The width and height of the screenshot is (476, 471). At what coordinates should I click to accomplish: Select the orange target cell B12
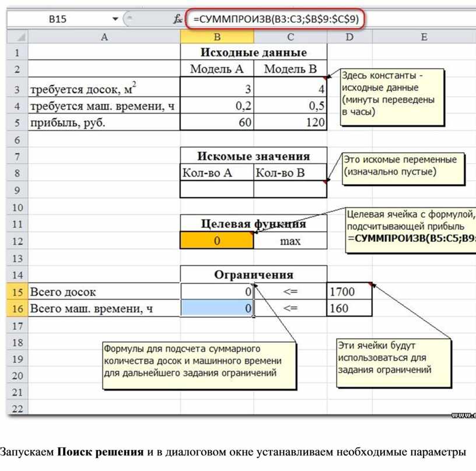[x=217, y=241]
